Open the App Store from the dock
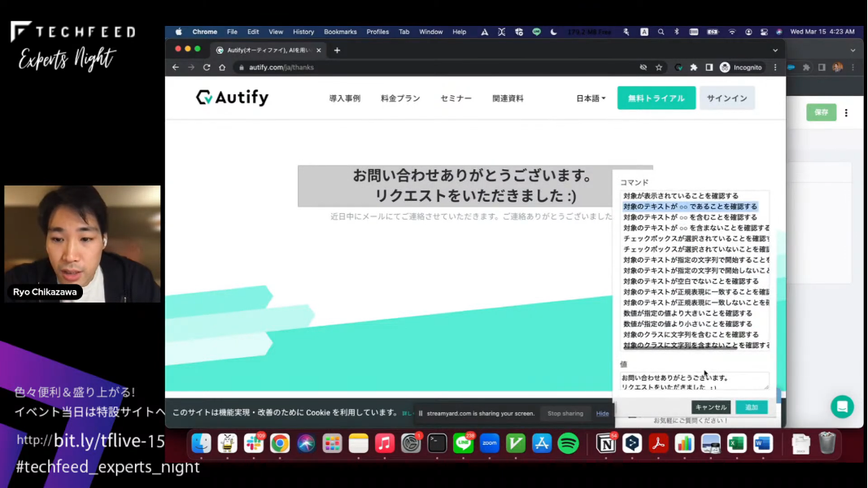The width and height of the screenshot is (868, 488). [542, 443]
